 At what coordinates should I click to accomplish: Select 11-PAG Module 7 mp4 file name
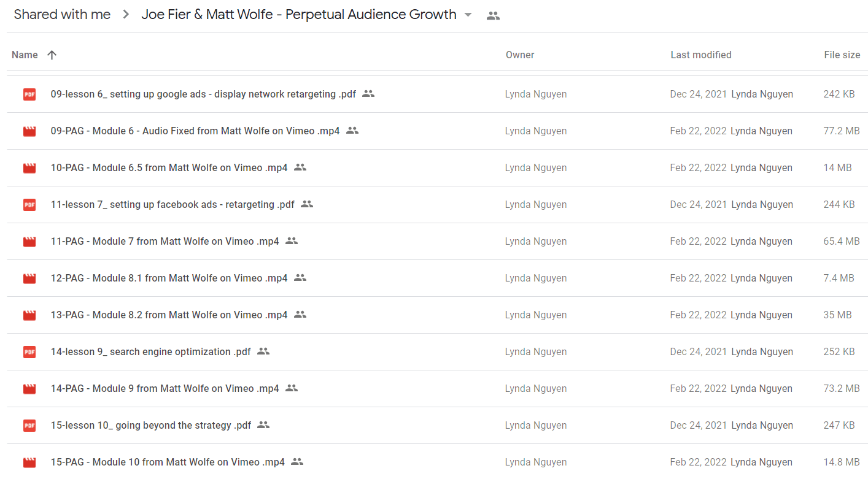point(165,242)
